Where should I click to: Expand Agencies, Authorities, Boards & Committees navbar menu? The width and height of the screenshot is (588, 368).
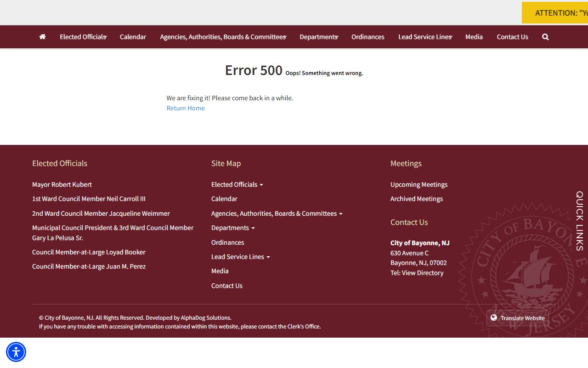click(x=223, y=37)
